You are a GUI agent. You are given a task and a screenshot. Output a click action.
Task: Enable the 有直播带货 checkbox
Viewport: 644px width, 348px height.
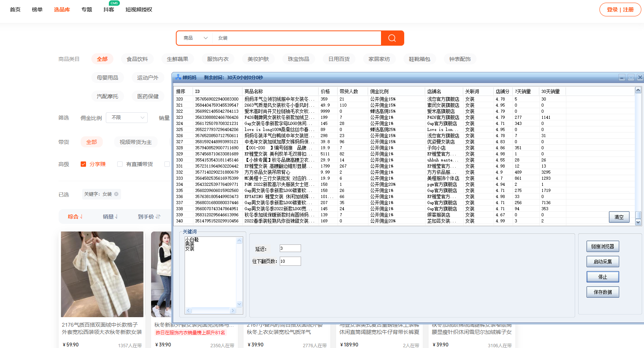pyautogui.click(x=120, y=164)
